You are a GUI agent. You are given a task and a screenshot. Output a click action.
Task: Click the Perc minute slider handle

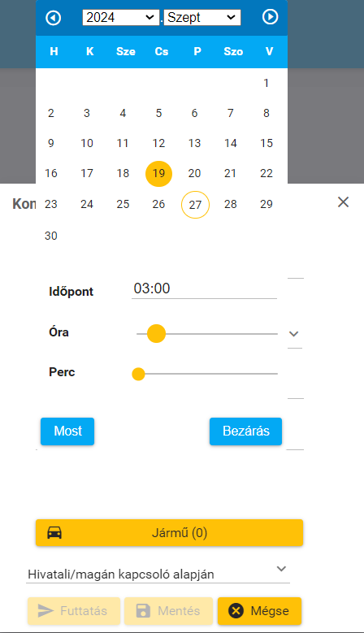click(x=138, y=374)
